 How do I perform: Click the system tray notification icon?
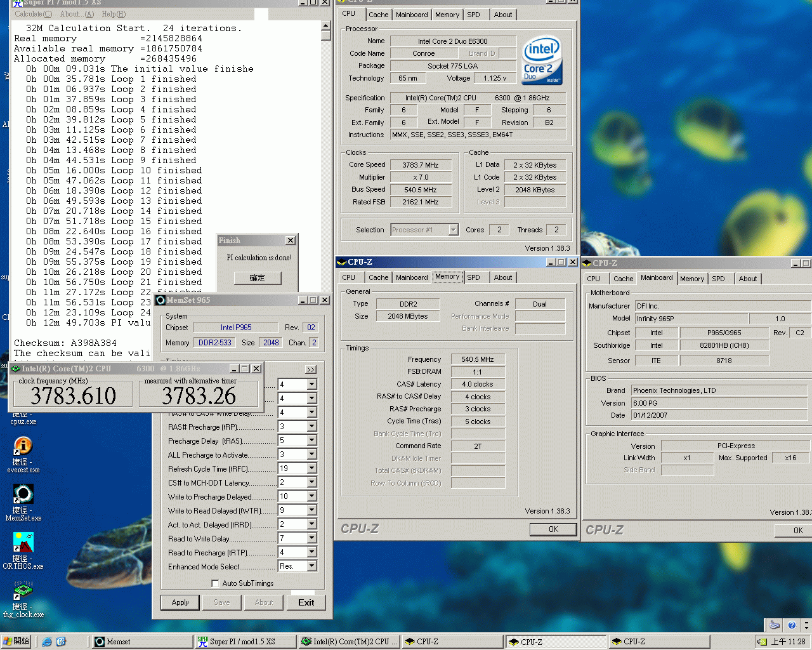tap(762, 642)
